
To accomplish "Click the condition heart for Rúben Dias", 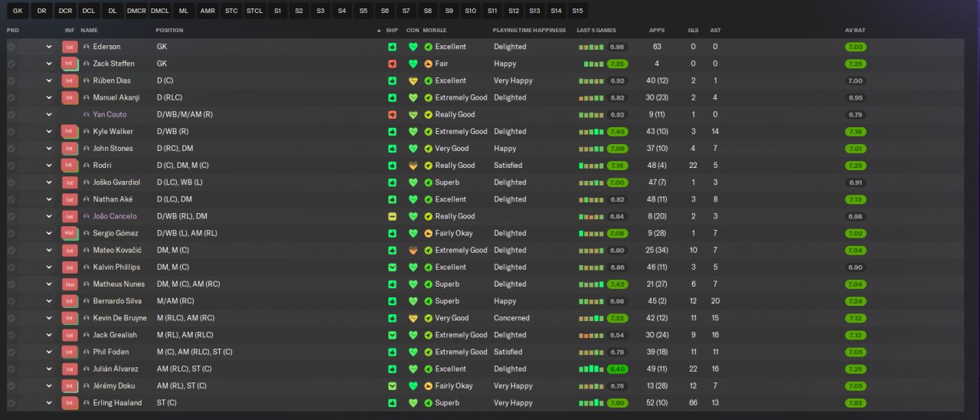I will pyautogui.click(x=413, y=80).
